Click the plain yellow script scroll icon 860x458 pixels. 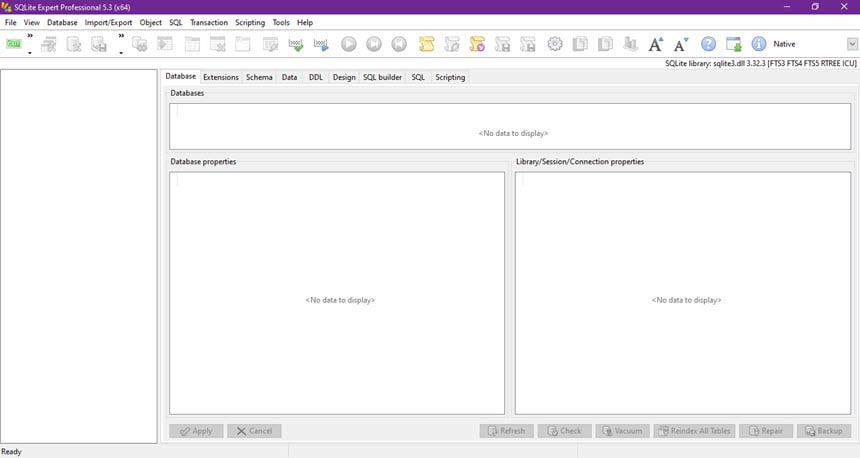pos(426,44)
